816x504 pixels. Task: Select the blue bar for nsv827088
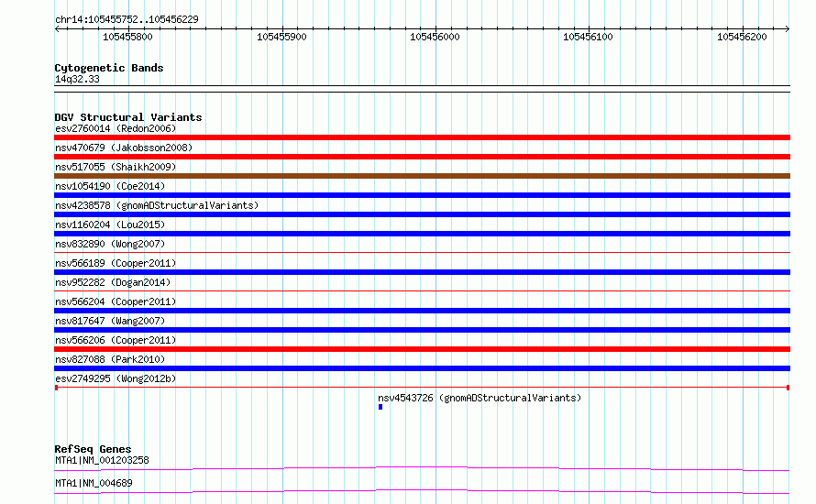tap(422, 368)
